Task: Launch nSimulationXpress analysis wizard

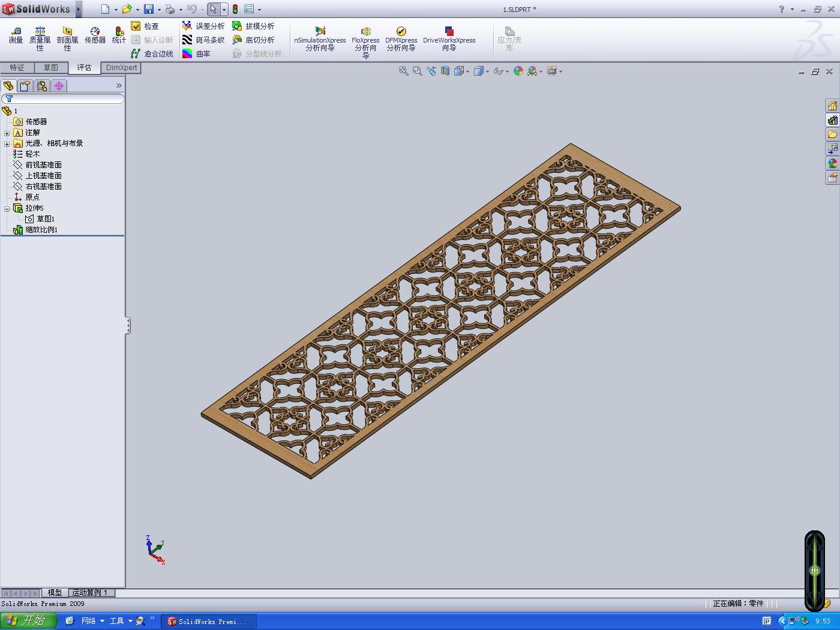Action: pos(320,39)
